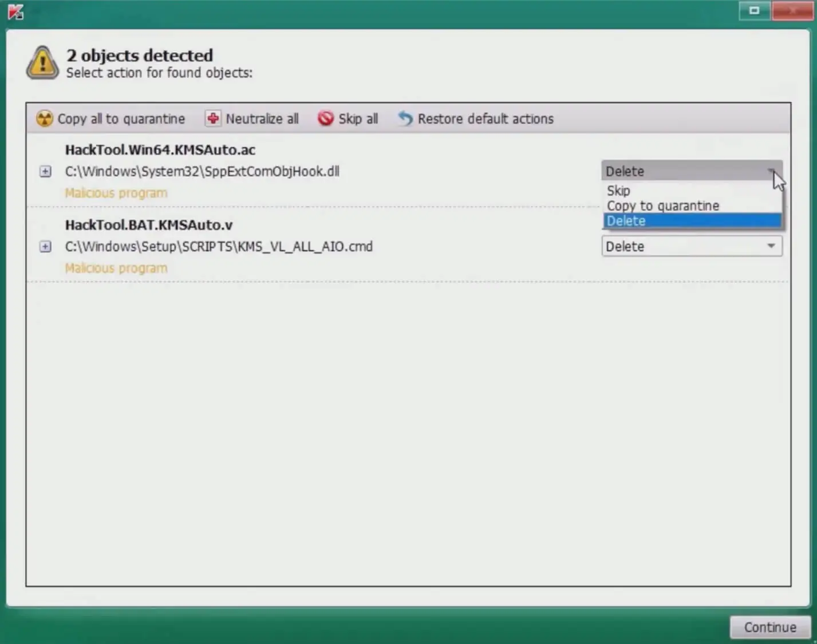
Task: Expand the KMS_VL_ALL_AIO.cmd entry details
Action: (45, 247)
